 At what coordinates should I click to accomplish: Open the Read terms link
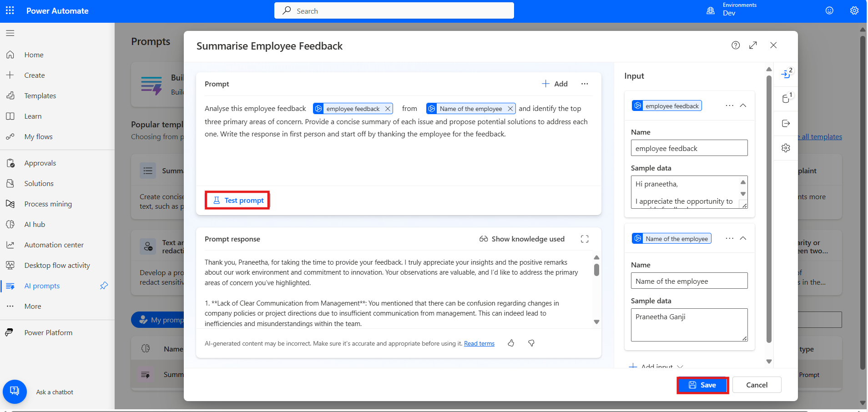479,344
